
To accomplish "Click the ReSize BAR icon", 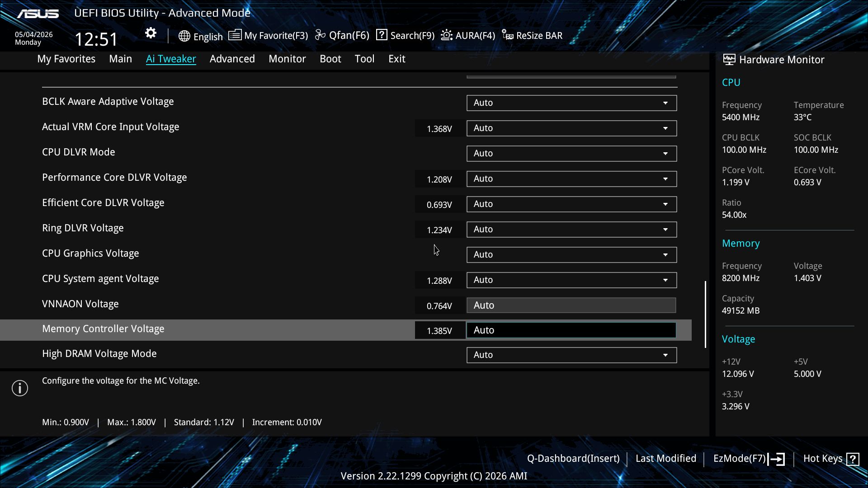I will coord(508,35).
